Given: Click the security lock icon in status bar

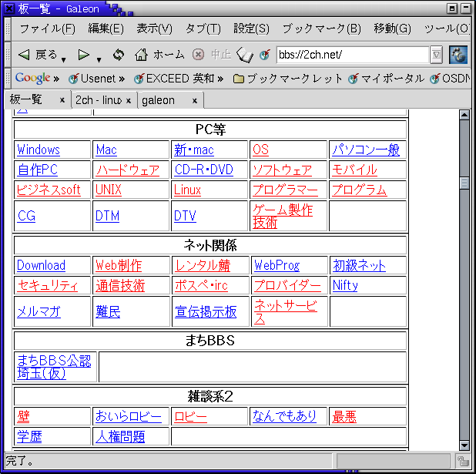Looking at the screenshot, I should coord(462,461).
